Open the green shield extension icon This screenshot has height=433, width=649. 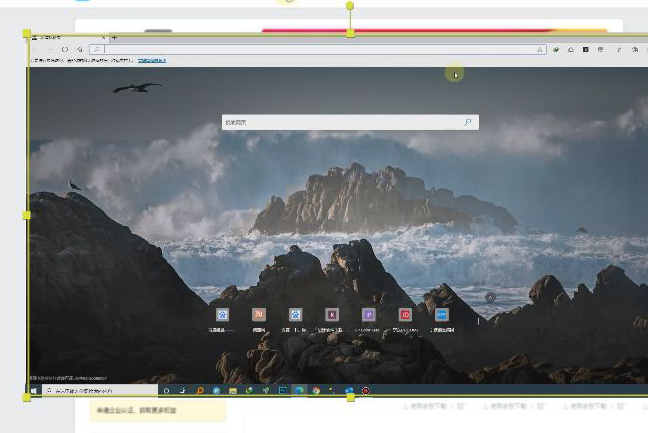pyautogui.click(x=556, y=49)
